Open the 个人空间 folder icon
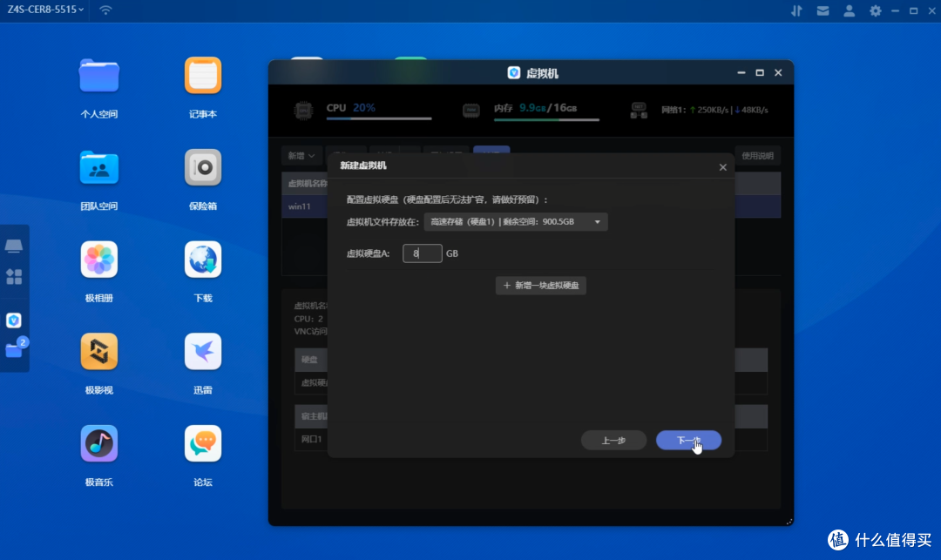Screen dimensions: 941x560 pos(99,76)
